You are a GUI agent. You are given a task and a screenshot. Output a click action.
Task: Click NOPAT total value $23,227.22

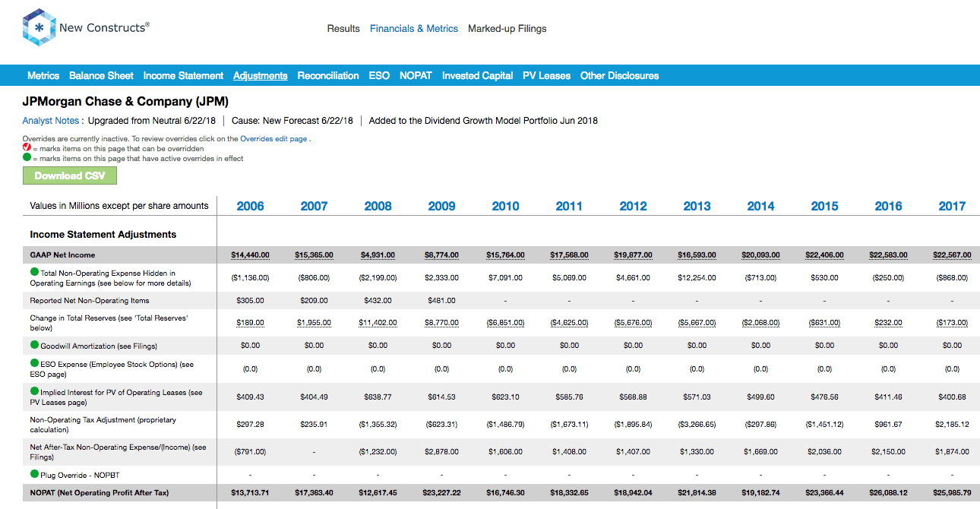click(442, 493)
